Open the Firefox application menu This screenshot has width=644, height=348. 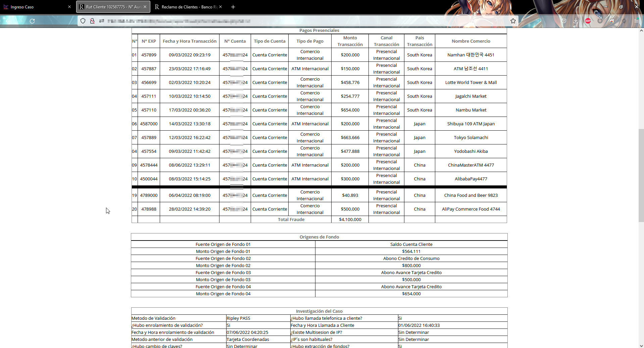coord(636,21)
